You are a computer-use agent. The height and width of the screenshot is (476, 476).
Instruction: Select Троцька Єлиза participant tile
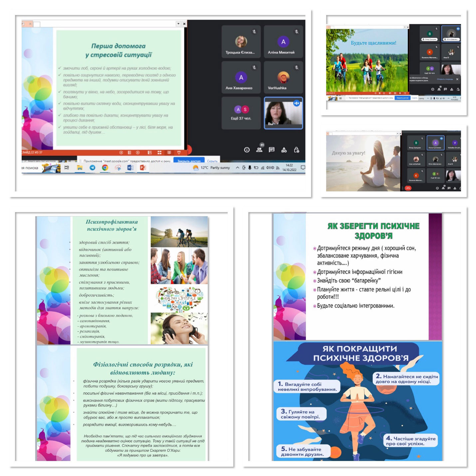pos(241,42)
